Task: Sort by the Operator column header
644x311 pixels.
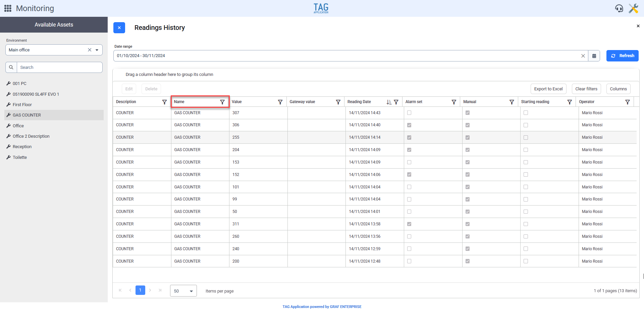Action: click(587, 102)
